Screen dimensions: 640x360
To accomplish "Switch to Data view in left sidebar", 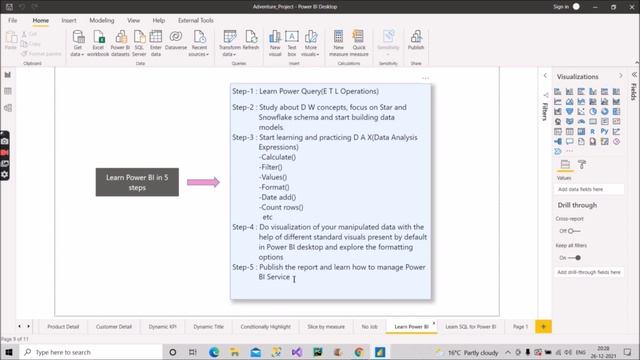I will click(8, 91).
